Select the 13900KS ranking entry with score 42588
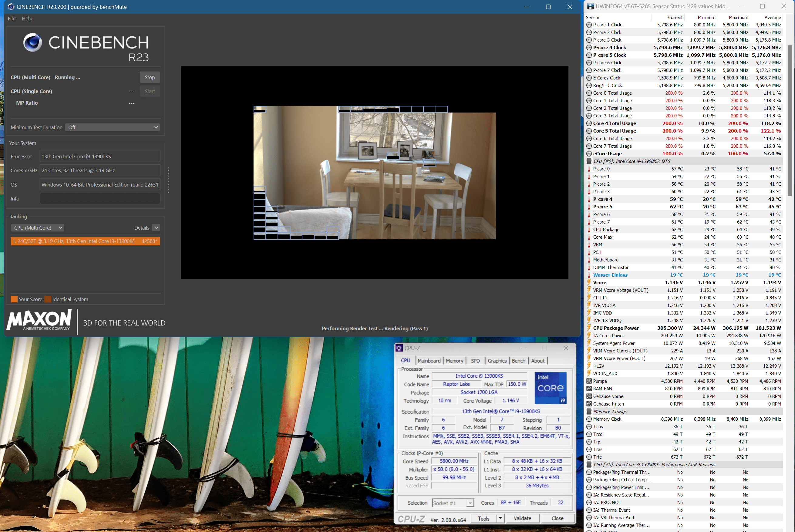 point(85,241)
